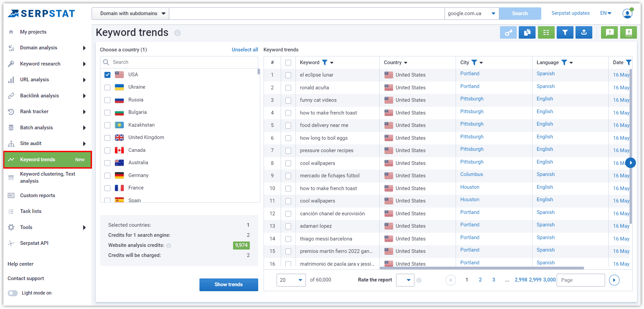
Task: Check the United Kingdom country checkbox
Action: (107, 138)
